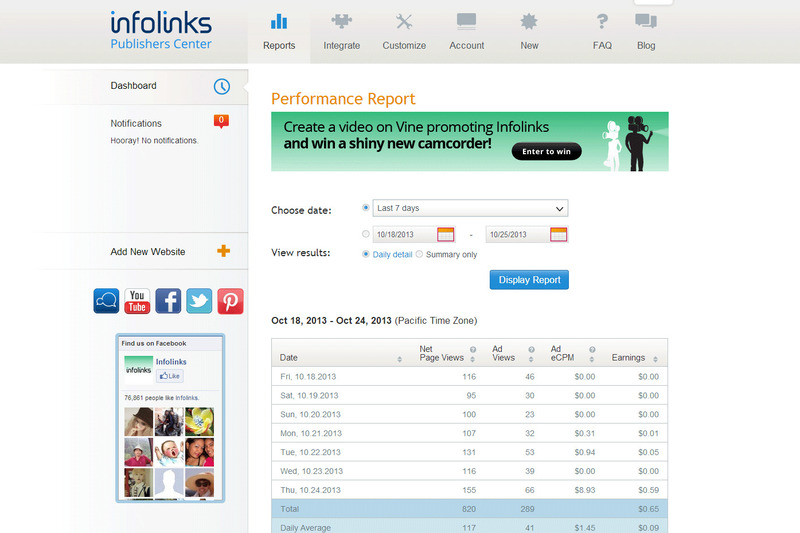Sort table by Net Page Views arrows
Image resolution: width=800 pixels, height=533 pixels.
[472, 360]
